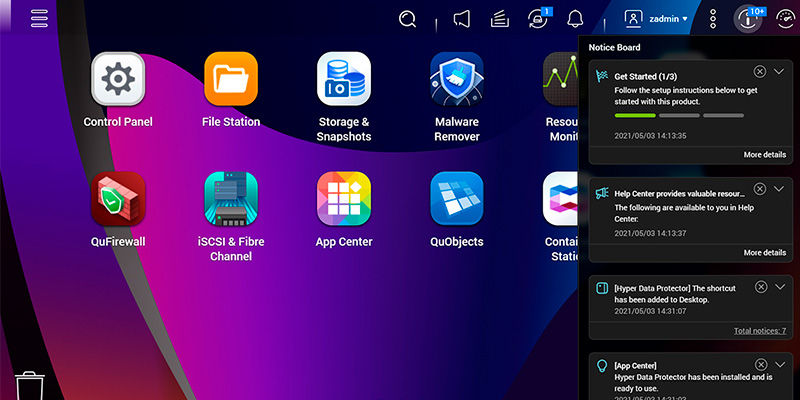800x400 pixels.
Task: Open the volume announcements megaphone icon
Action: tap(462, 19)
